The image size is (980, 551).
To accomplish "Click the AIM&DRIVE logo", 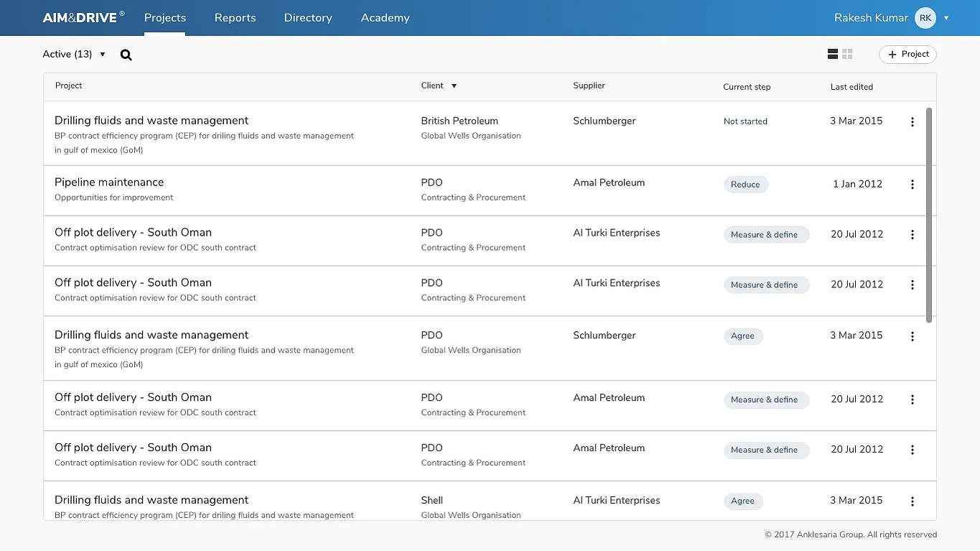I will [83, 17].
